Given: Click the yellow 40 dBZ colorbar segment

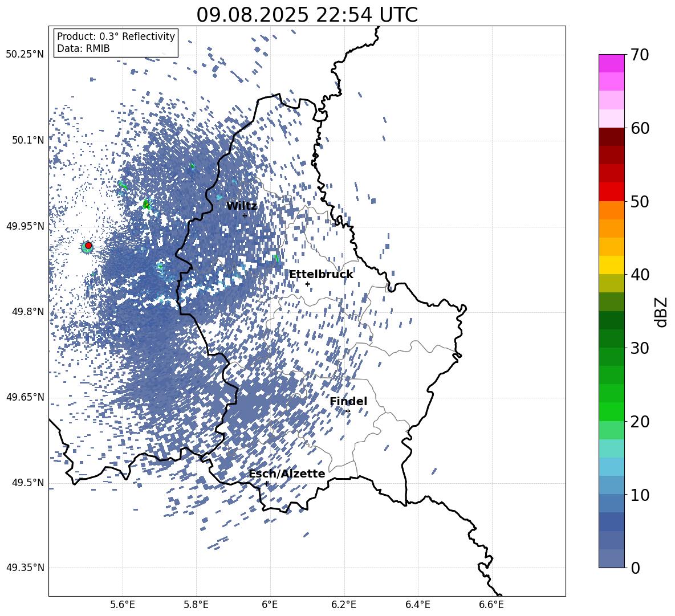Looking at the screenshot, I should [612, 265].
